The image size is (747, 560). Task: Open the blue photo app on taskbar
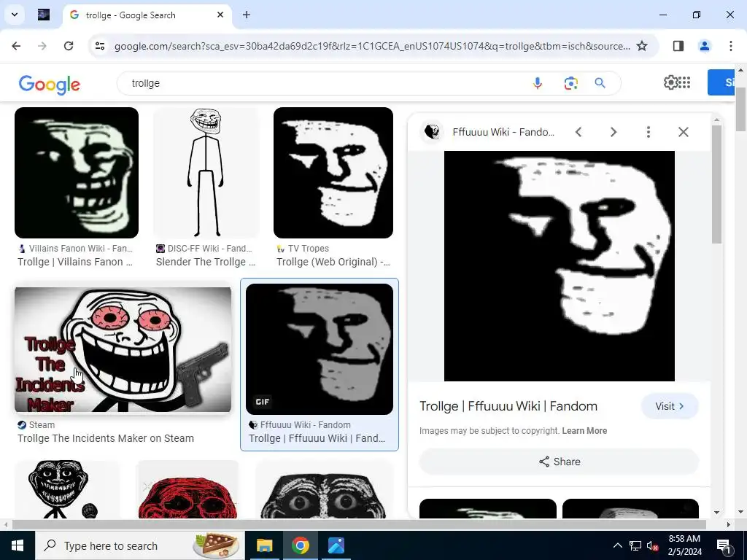[336, 545]
